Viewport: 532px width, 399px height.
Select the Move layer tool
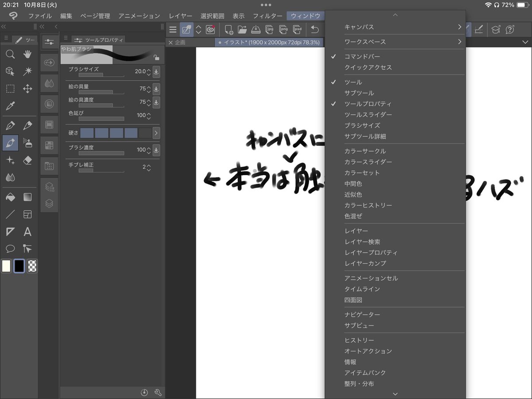pyautogui.click(x=27, y=89)
